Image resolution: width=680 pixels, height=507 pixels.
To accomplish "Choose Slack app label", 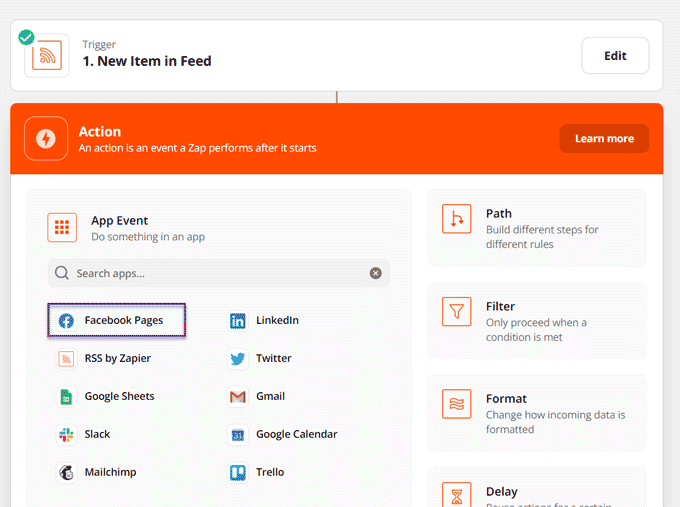I will (x=97, y=434).
